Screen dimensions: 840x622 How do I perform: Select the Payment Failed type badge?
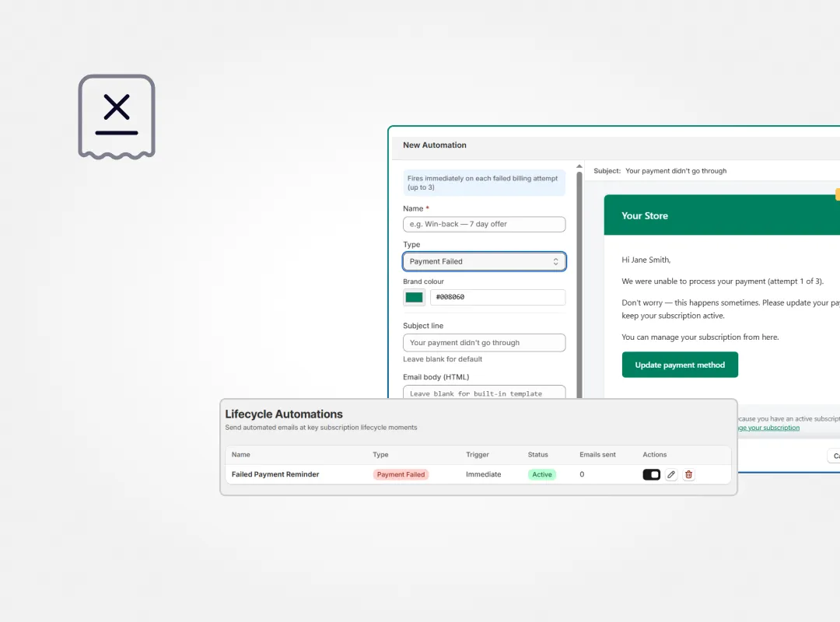(401, 475)
